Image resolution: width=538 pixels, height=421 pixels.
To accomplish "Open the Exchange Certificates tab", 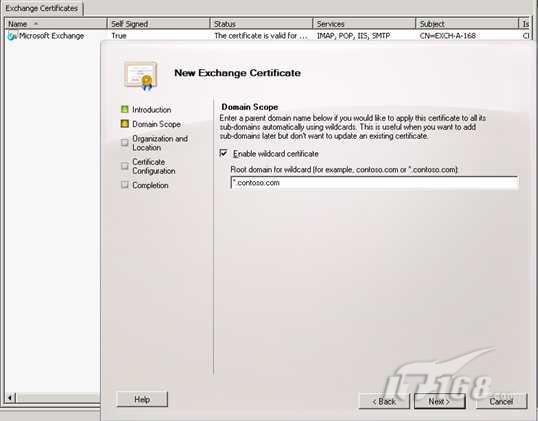I will tap(42, 8).
